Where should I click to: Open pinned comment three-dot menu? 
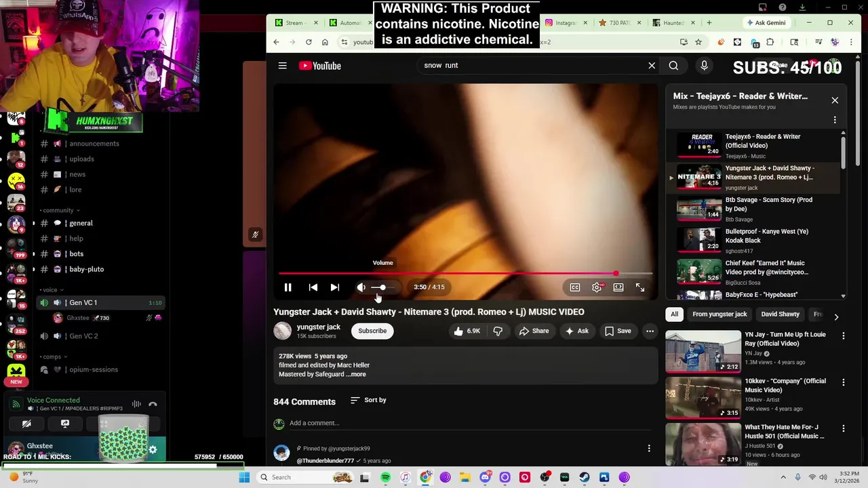click(649, 448)
